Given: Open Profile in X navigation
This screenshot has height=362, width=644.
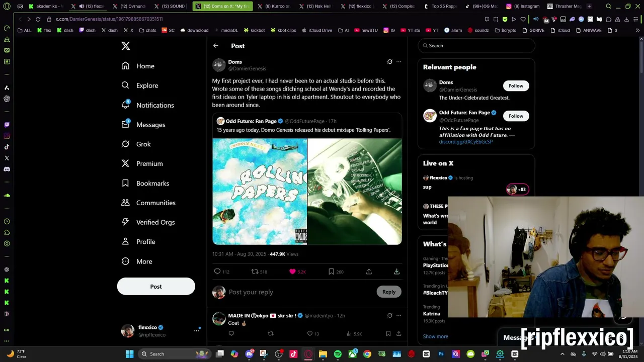Looking at the screenshot, I should coord(138,242).
